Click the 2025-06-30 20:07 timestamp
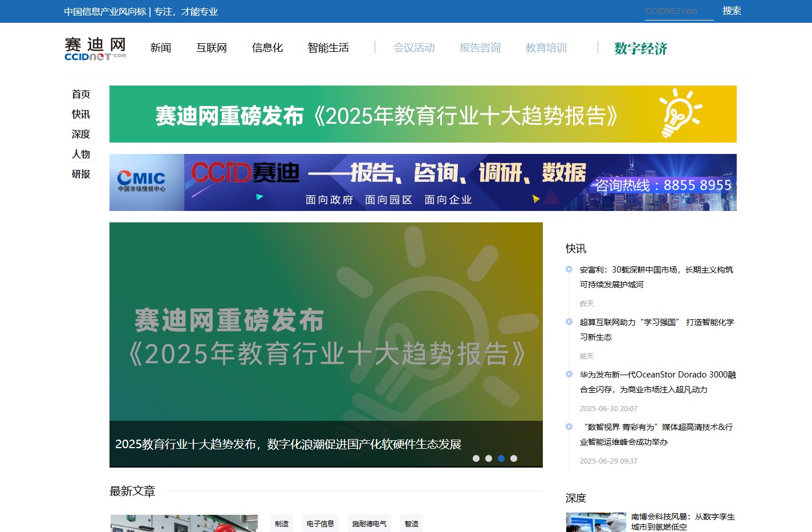The image size is (812, 532). click(608, 409)
